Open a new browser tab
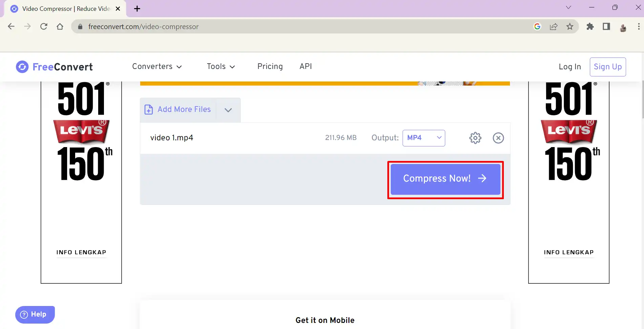644x329 pixels. 137,9
